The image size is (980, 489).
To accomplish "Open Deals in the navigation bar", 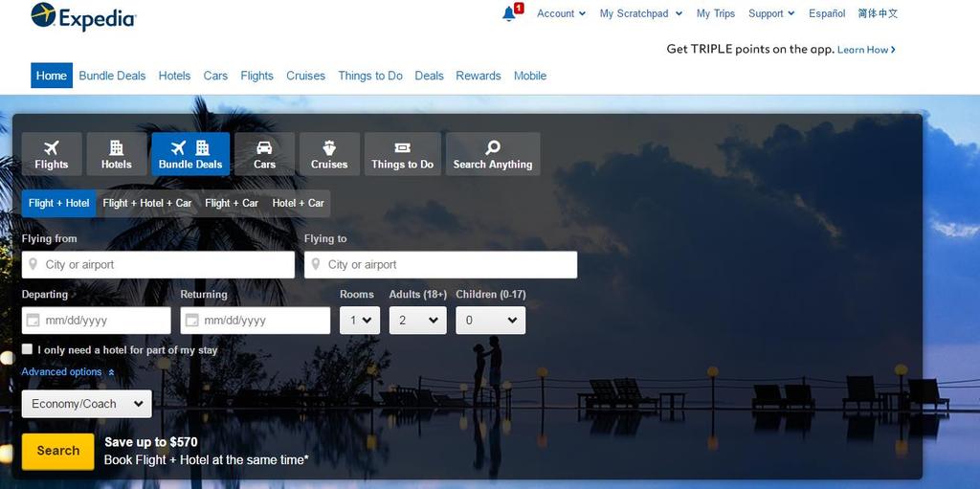I will coord(430,76).
